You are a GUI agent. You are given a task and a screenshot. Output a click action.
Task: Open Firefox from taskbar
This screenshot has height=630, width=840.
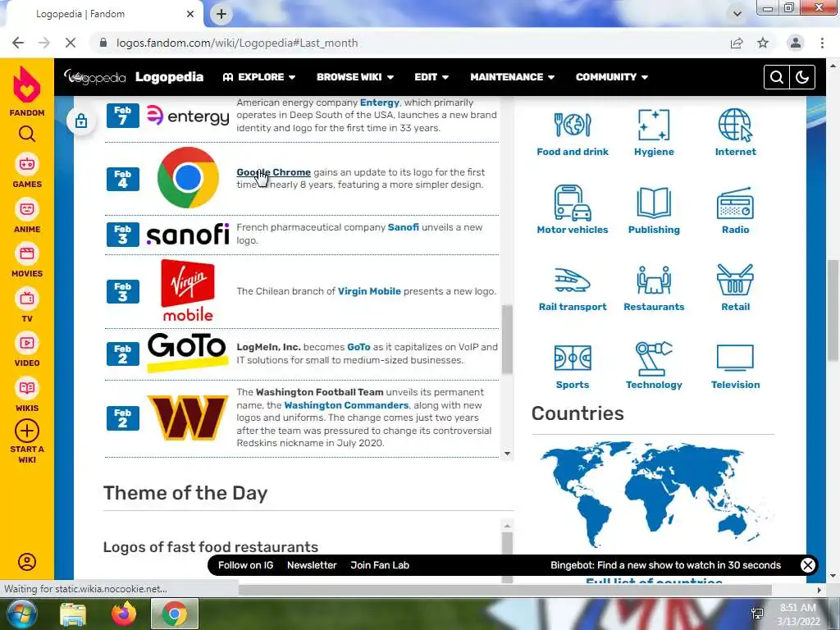(124, 614)
